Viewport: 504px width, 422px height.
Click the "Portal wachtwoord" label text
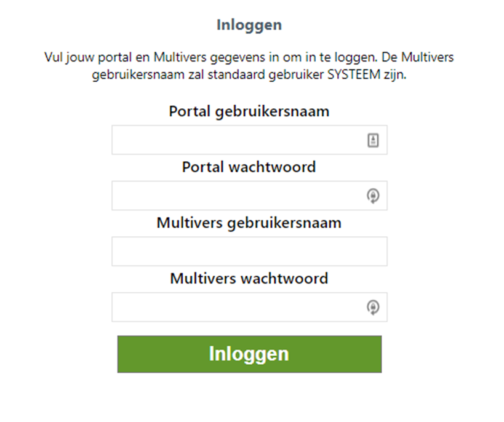coord(249,167)
